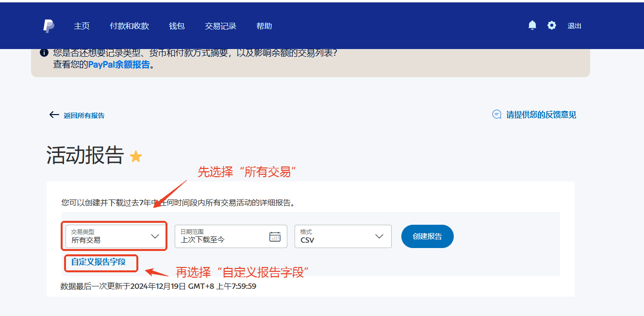Expand the 格式 CSV dropdown
The image size is (644, 316).
click(x=379, y=236)
